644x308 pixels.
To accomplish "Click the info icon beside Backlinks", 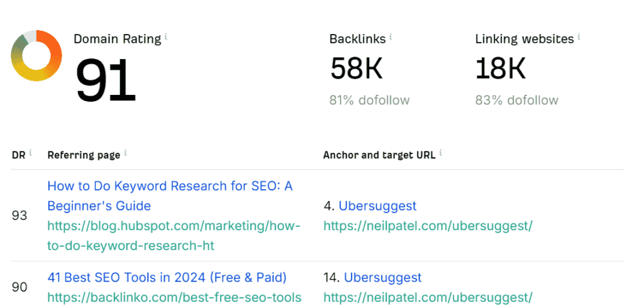I will click(x=391, y=37).
